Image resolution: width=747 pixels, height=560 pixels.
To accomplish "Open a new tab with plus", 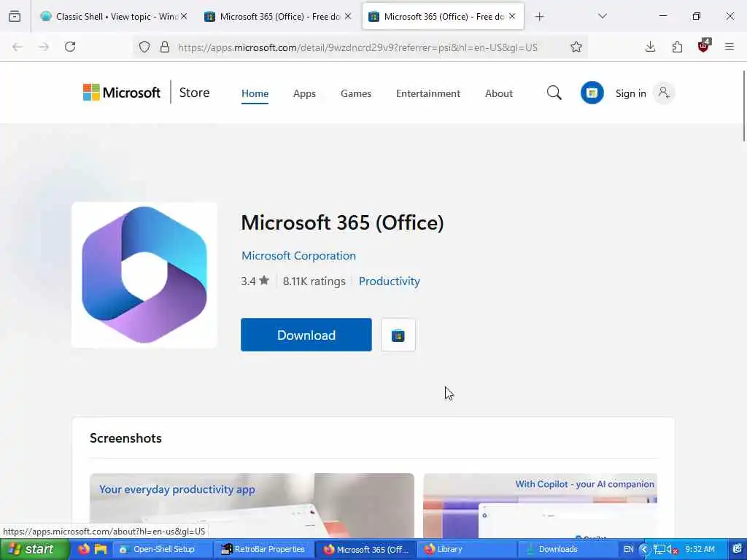I will (x=539, y=17).
